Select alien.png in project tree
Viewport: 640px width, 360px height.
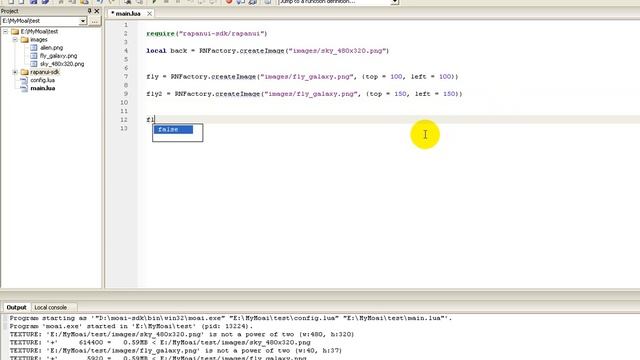[x=51, y=48]
